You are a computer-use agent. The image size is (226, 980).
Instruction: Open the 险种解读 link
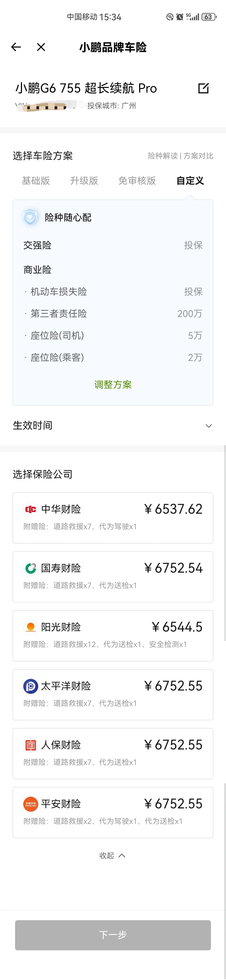[x=163, y=156]
